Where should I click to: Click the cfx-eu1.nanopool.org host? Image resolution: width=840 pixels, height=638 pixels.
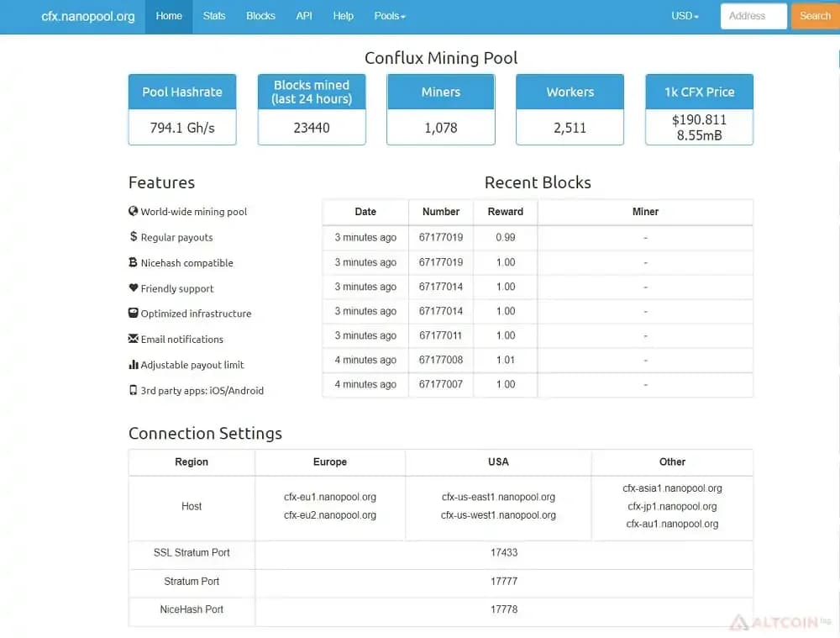330,497
